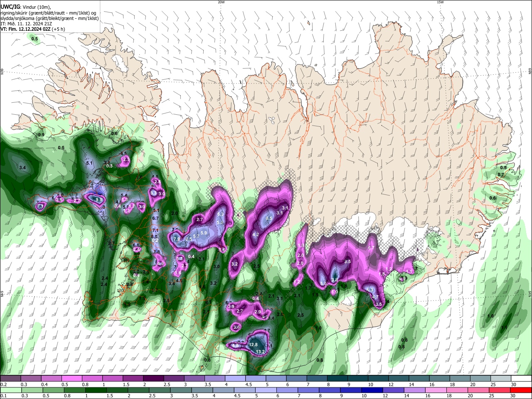Screen dimensions: 532x399
Task: Choose lower legend pink swatch between 16 and 18
Action: (x=436, y=390)
